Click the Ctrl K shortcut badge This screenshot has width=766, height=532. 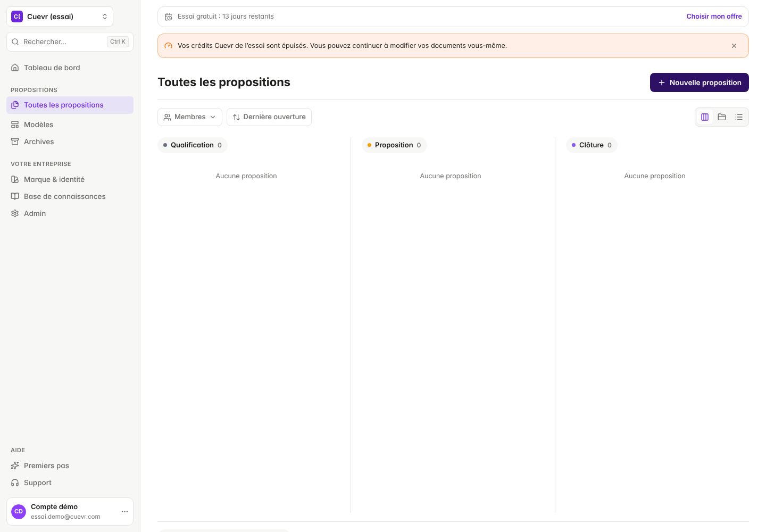(x=118, y=41)
